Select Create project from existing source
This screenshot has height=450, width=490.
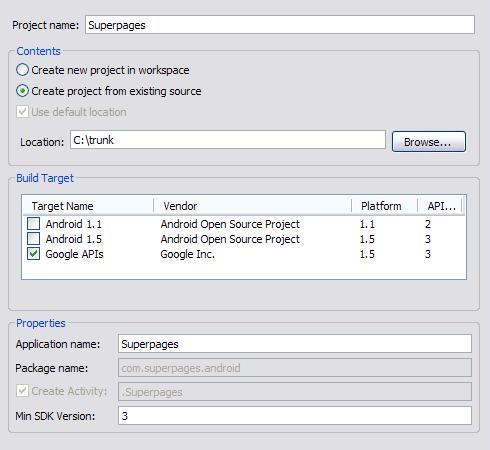(x=23, y=91)
